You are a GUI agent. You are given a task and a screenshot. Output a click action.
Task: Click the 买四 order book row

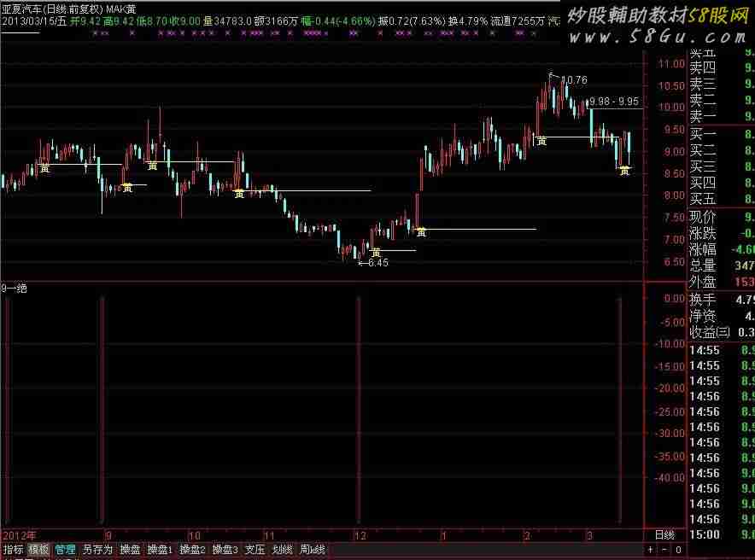pos(722,183)
